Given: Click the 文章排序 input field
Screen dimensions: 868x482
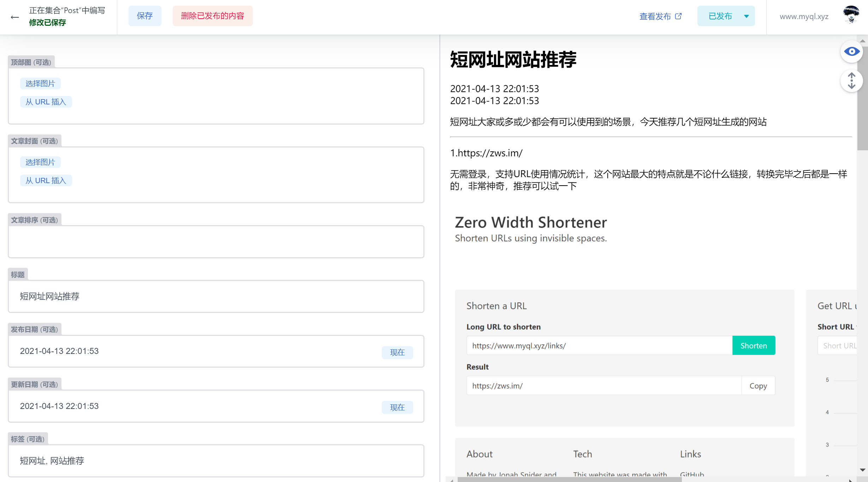Looking at the screenshot, I should point(216,242).
